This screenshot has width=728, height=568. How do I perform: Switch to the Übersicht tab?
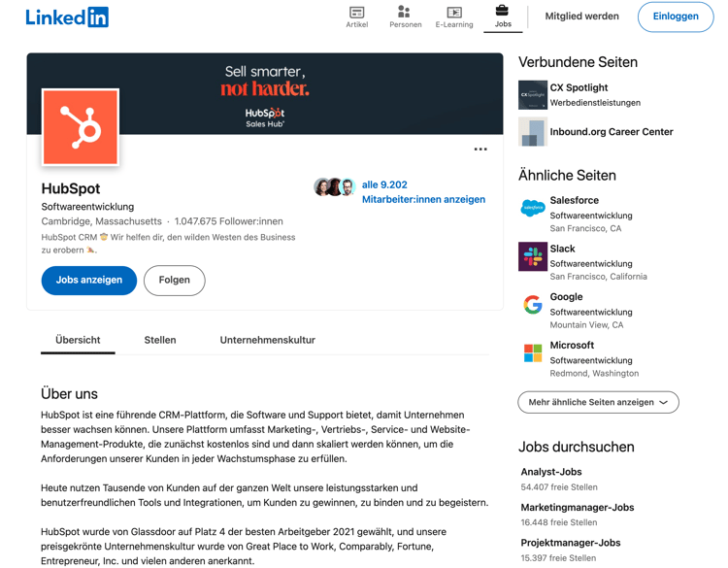tap(78, 341)
